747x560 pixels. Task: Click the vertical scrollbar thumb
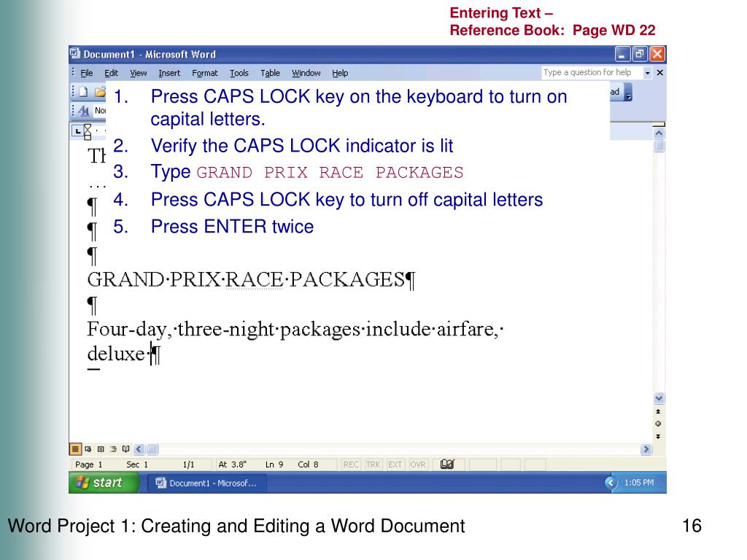(x=659, y=146)
